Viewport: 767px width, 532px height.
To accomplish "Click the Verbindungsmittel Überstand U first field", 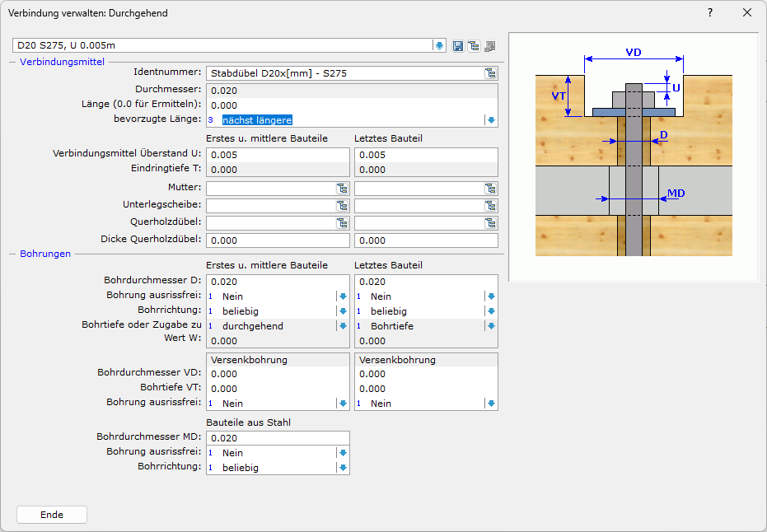I will (278, 155).
